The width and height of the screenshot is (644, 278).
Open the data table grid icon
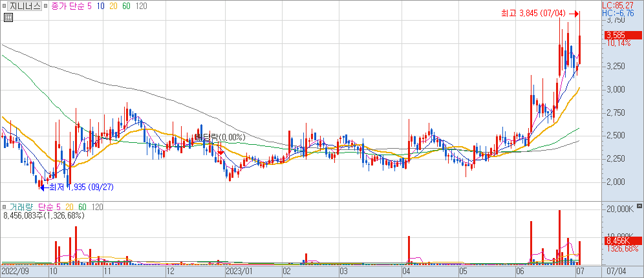click(8, 17)
